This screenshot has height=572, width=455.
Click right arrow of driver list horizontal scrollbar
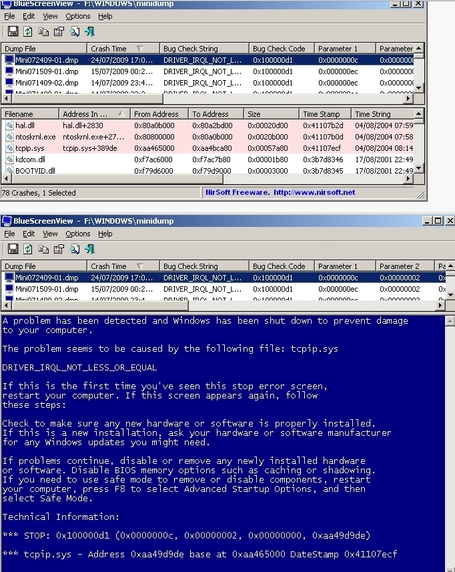(x=409, y=179)
